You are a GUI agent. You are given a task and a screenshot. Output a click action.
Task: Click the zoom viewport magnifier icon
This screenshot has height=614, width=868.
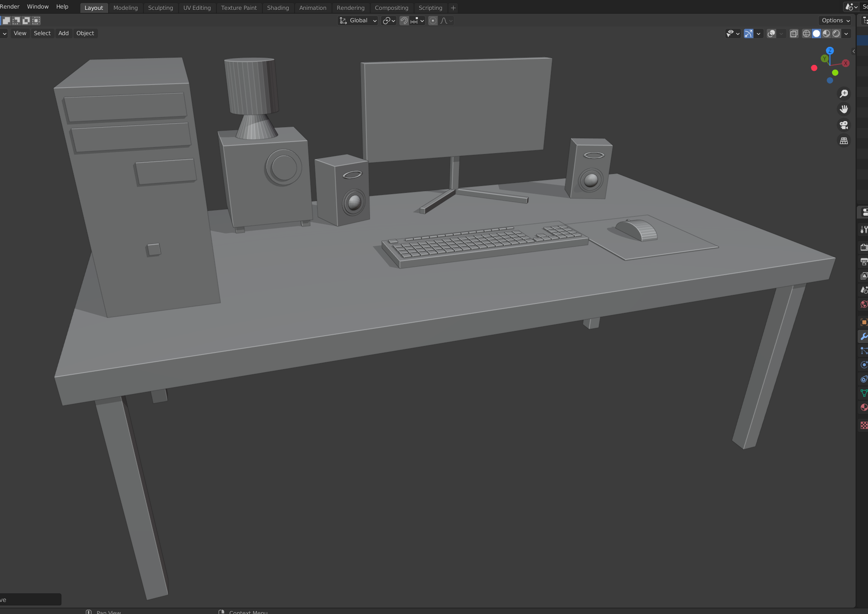pos(844,94)
